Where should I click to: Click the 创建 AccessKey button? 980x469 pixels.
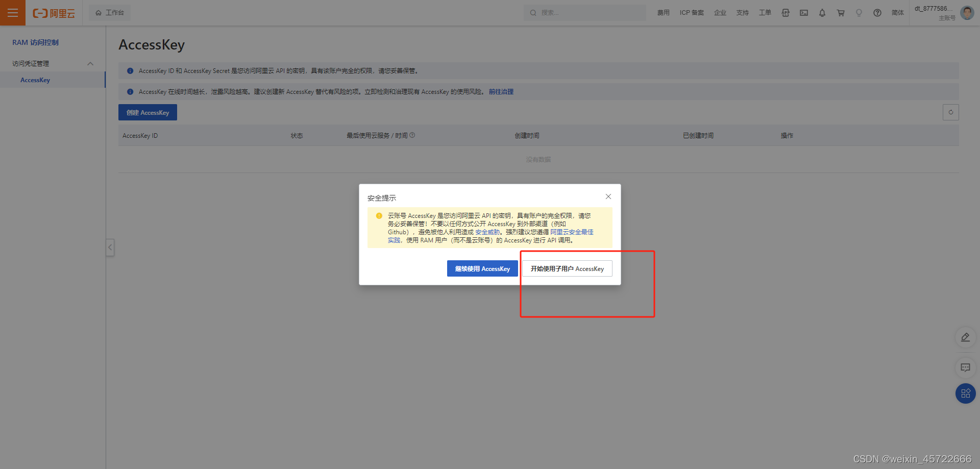[148, 112]
